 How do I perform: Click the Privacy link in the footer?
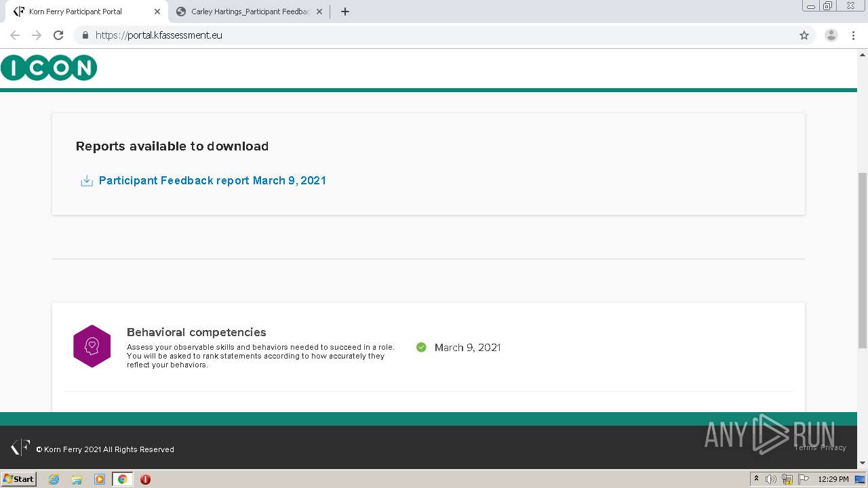pos(833,447)
